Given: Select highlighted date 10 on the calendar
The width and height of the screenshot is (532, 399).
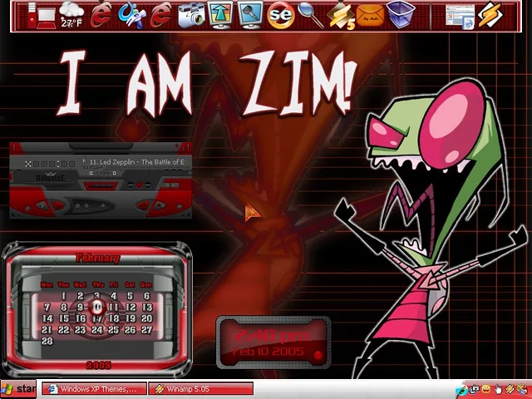Looking at the screenshot, I should pyautogui.click(x=97, y=307).
